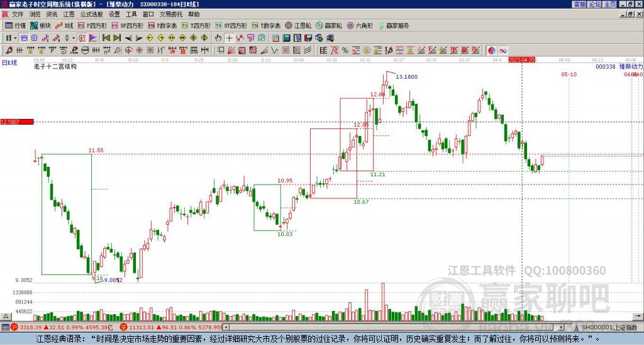Select the red pencil drawing tool
This screenshot has width=644, height=345.
click(x=9, y=50)
